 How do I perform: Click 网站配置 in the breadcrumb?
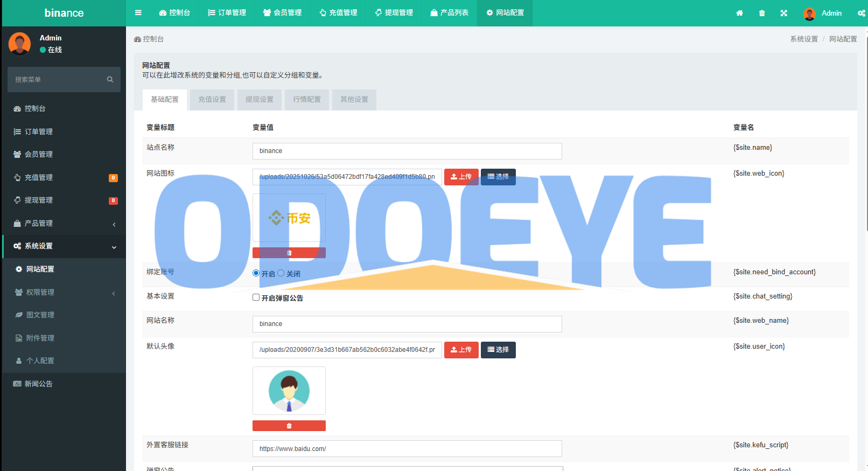point(843,39)
